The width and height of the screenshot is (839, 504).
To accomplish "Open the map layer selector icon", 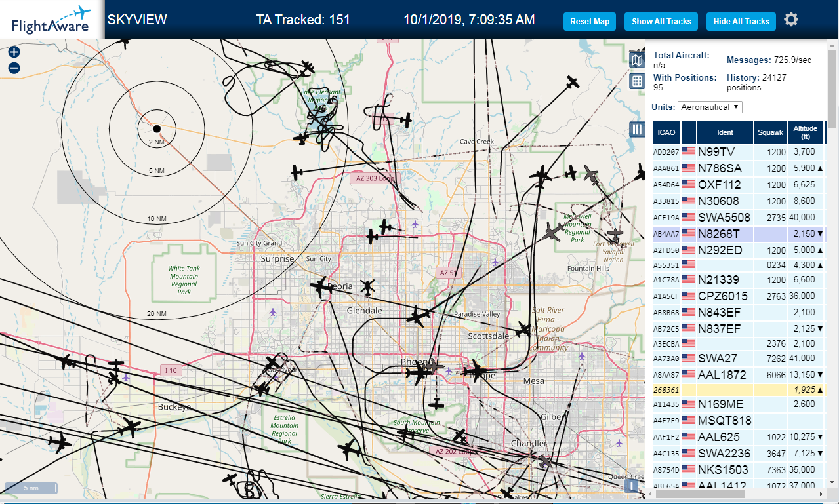I will (637, 60).
